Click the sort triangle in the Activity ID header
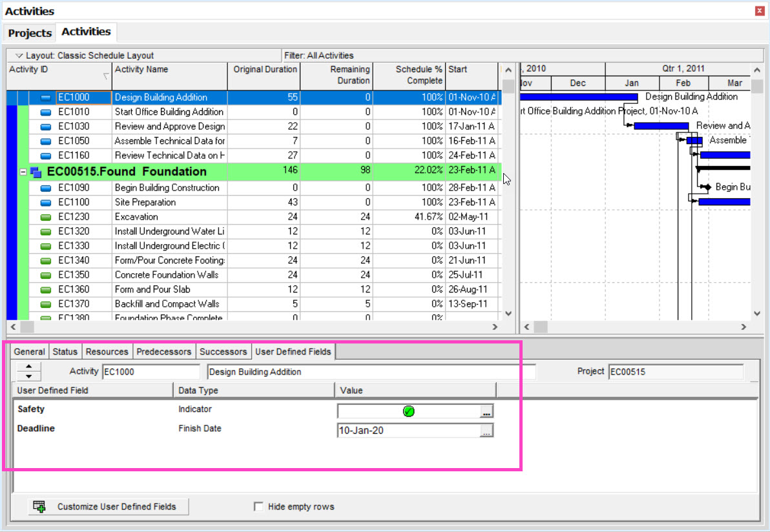Image resolution: width=770 pixels, height=532 pixels. click(105, 77)
